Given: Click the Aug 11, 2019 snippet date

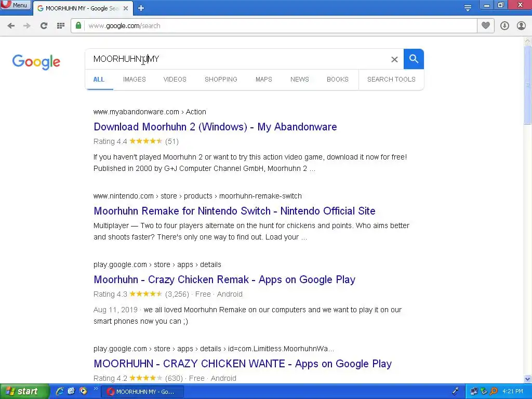Looking at the screenshot, I should (115, 310).
